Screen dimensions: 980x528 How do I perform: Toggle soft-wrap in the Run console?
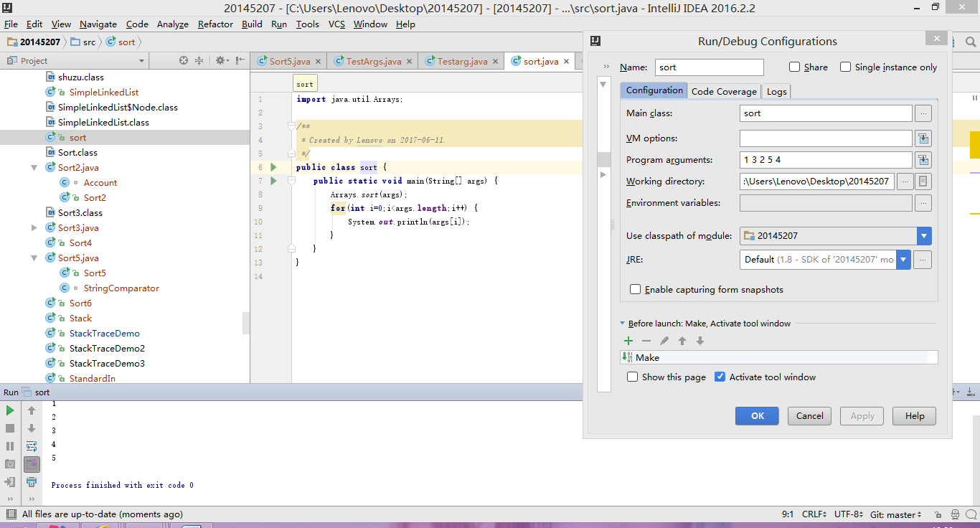click(32, 446)
